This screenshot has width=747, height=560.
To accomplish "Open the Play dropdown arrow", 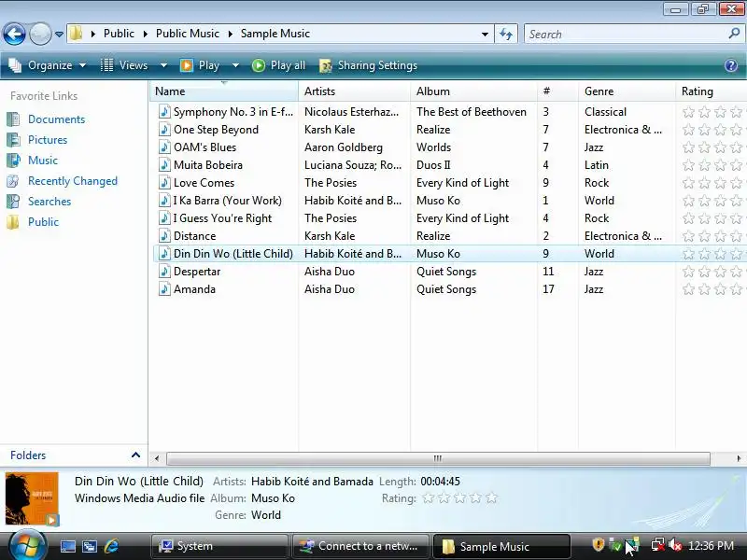I will [235, 65].
